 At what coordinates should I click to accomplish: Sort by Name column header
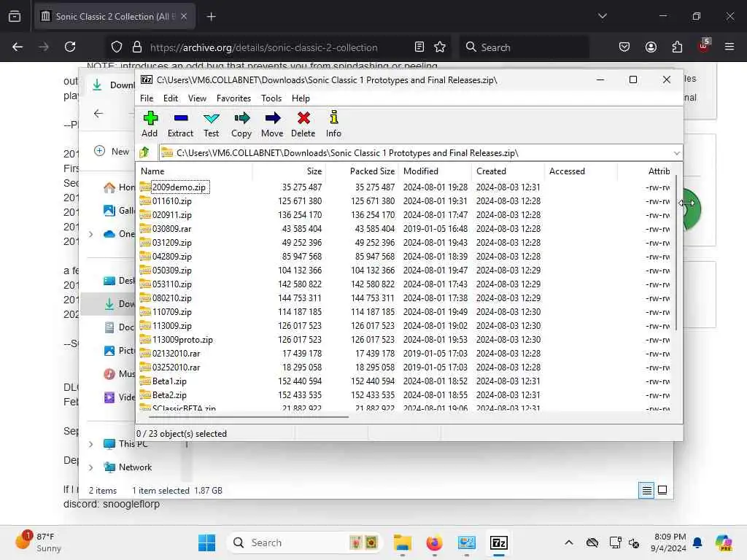pos(194,171)
